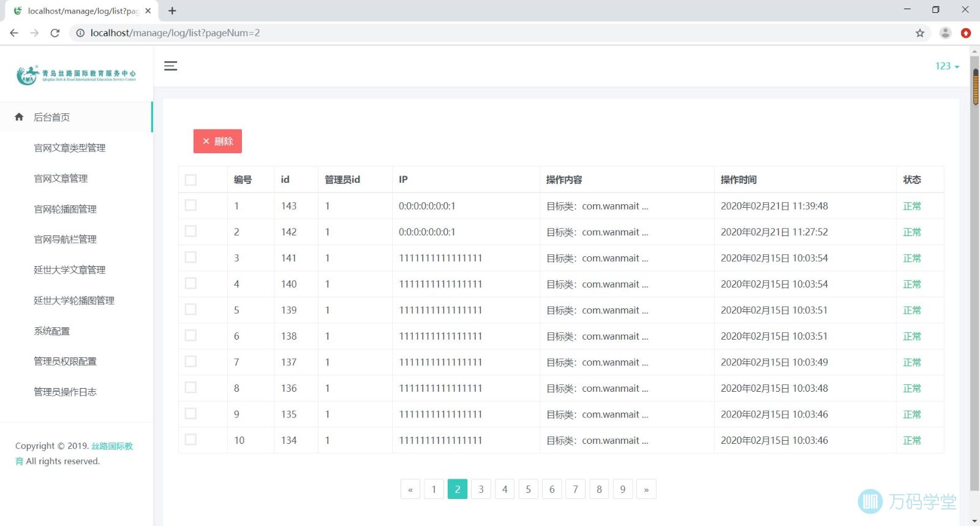
Task: Check the row with id 143
Action: (190, 205)
